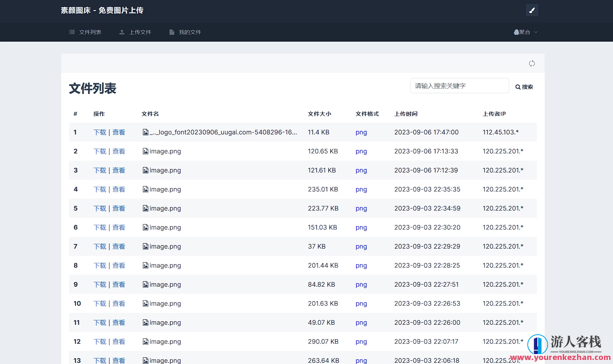The image size is (613, 364).
Task: Click the document icon beside 我的文件
Action: click(172, 32)
